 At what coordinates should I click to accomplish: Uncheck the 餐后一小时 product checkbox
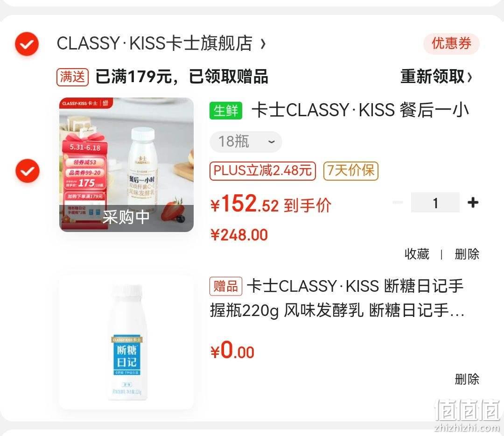pyautogui.click(x=28, y=171)
